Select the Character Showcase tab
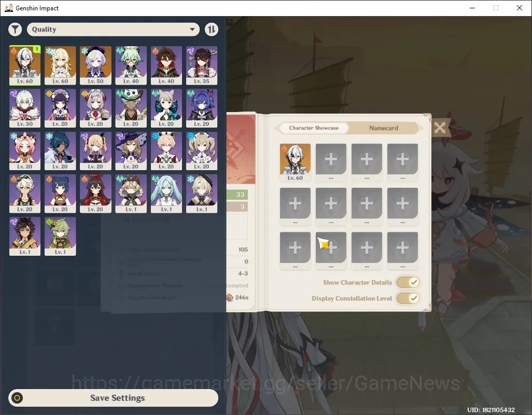The height and width of the screenshot is (415, 532). point(314,128)
